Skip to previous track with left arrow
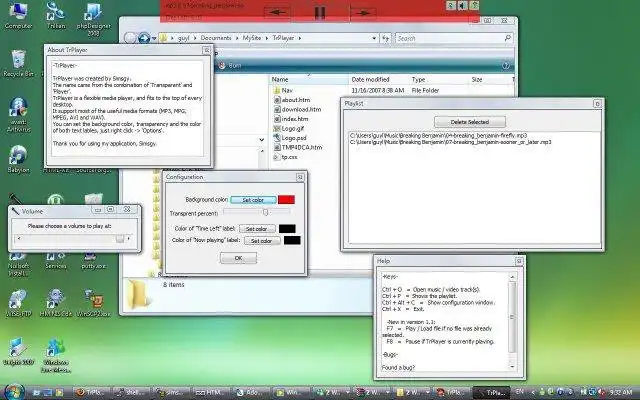This screenshot has width=640, height=400. click(277, 12)
